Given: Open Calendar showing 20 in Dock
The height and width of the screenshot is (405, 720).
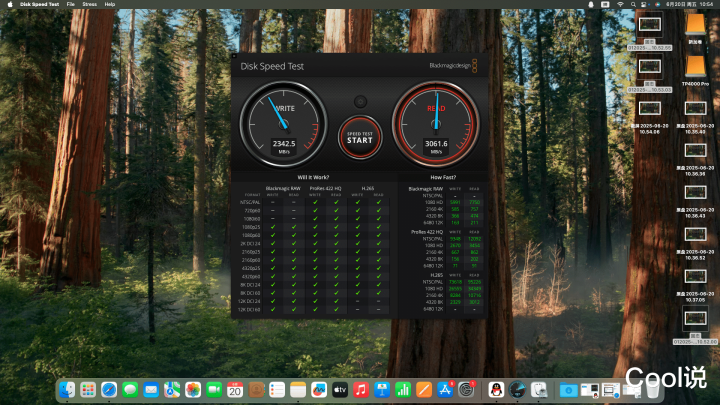Looking at the screenshot, I should pos(235,390).
